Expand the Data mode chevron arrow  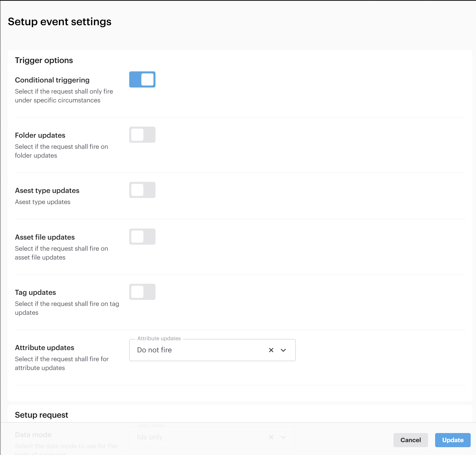point(283,437)
